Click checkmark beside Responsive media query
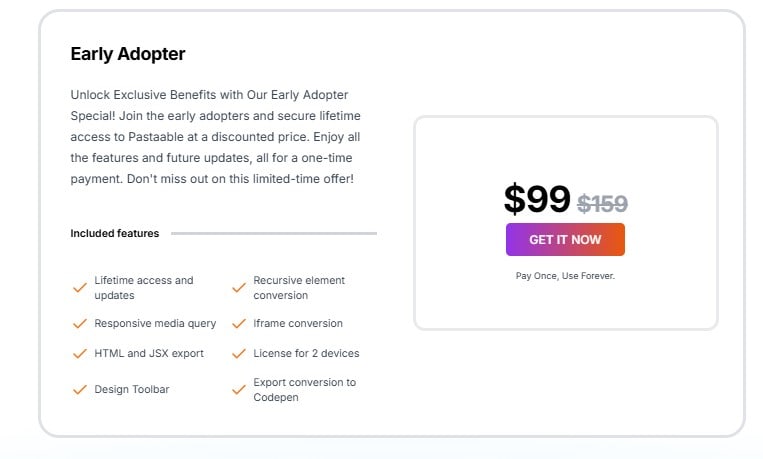763x459 pixels. [x=80, y=324]
